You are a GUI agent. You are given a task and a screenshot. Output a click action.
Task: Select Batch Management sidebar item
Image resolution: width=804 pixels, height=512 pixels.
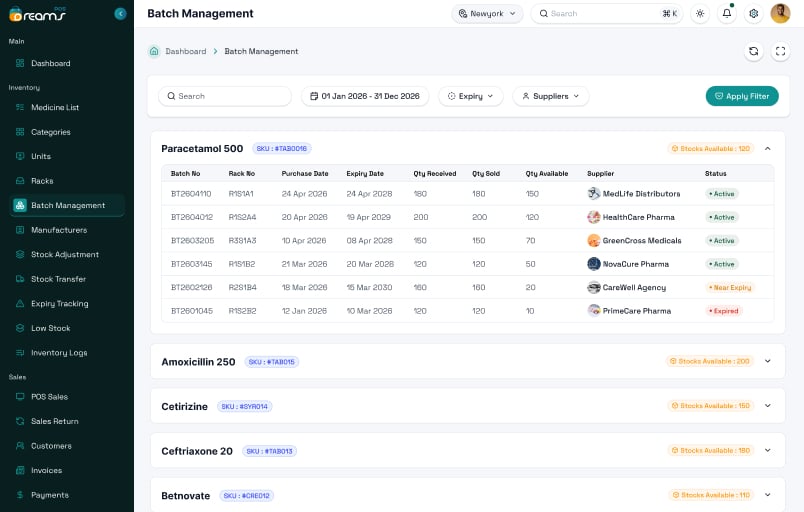pyautogui.click(x=67, y=206)
